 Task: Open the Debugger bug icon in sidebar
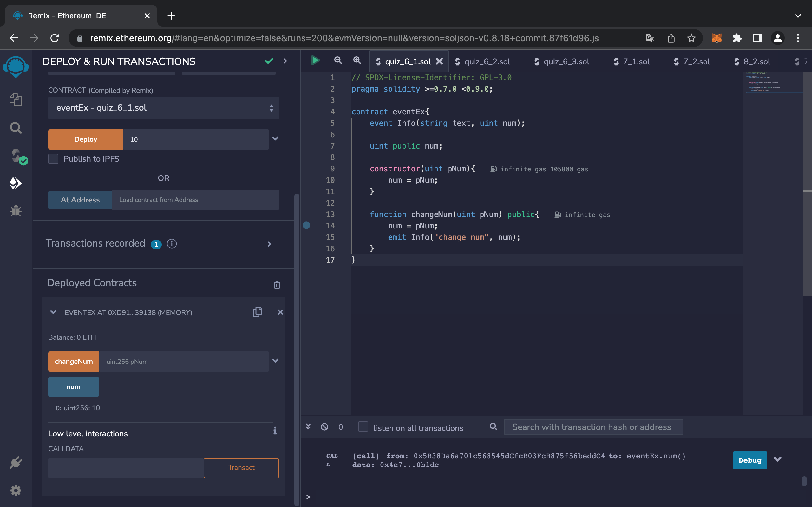(16, 211)
